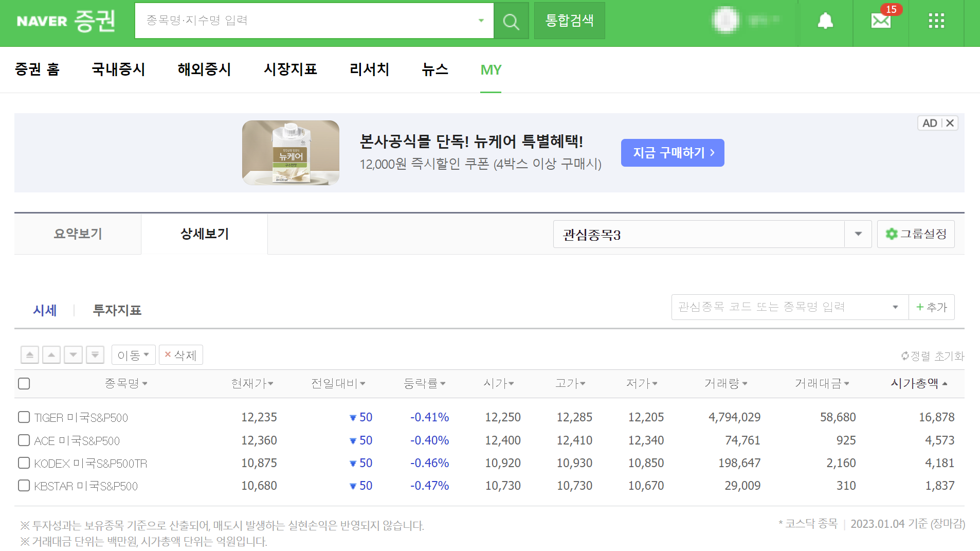Image resolution: width=980 pixels, height=551 pixels.
Task: Move selected item up one arrow
Action: click(51, 355)
